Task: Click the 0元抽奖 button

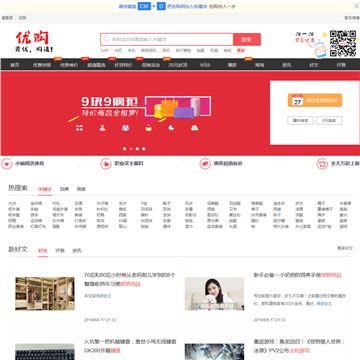Action: [329, 120]
